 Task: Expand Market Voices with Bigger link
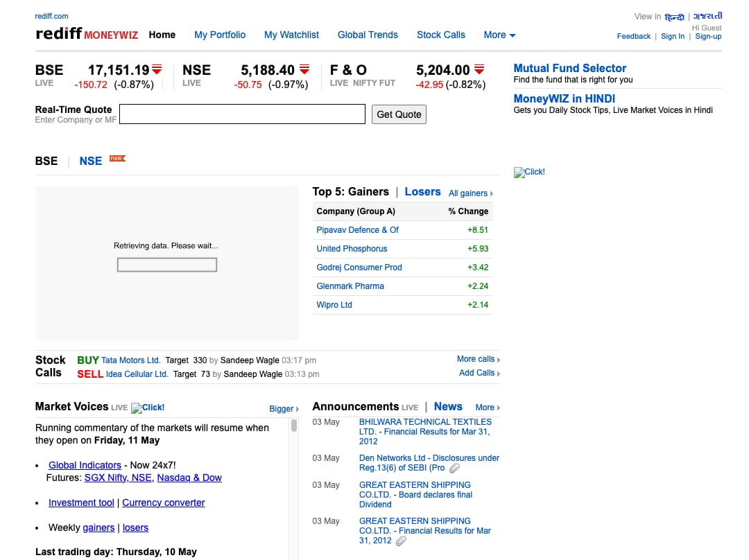[x=284, y=409]
